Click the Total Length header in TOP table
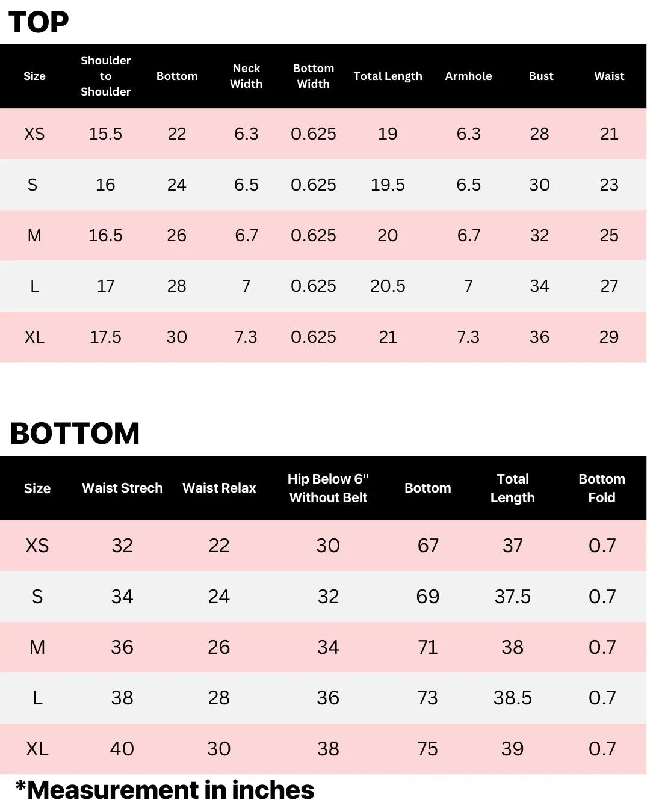Screen dimensions: 650x812 point(388,76)
